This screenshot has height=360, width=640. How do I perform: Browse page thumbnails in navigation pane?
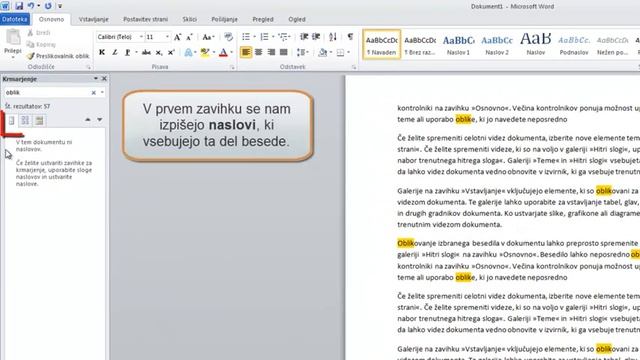(x=25, y=120)
